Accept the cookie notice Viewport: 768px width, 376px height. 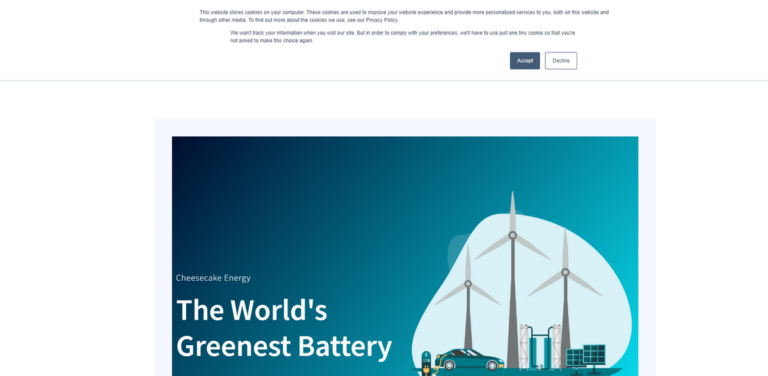525,61
